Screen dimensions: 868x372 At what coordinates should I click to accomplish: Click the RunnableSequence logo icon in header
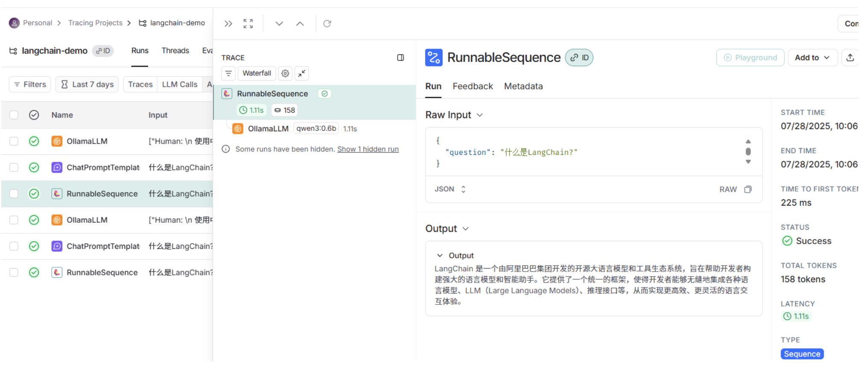tap(434, 58)
